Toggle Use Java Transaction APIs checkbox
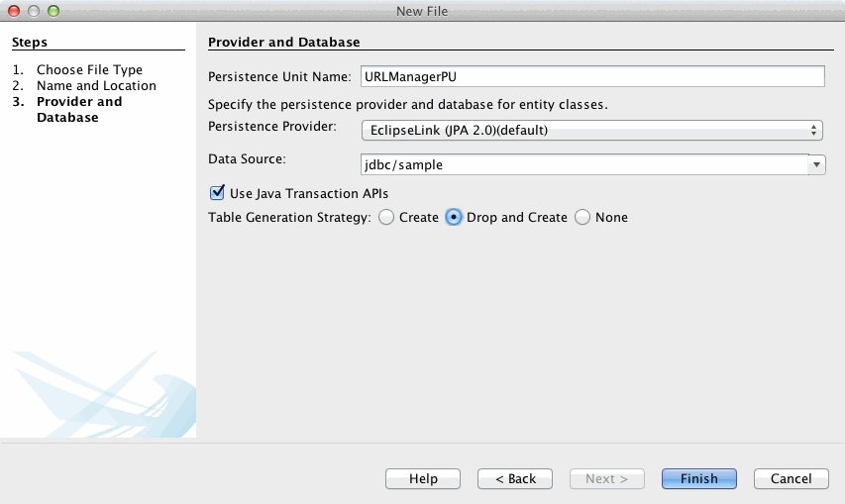The image size is (845, 504). [218, 193]
